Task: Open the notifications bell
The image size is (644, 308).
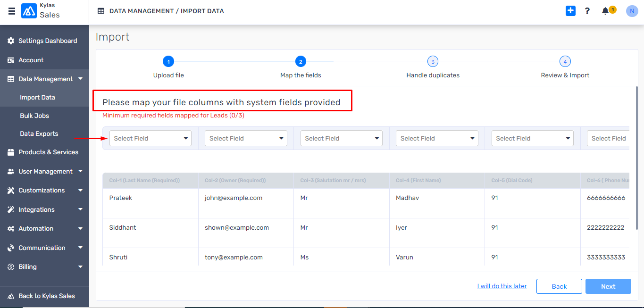Action: (x=605, y=11)
